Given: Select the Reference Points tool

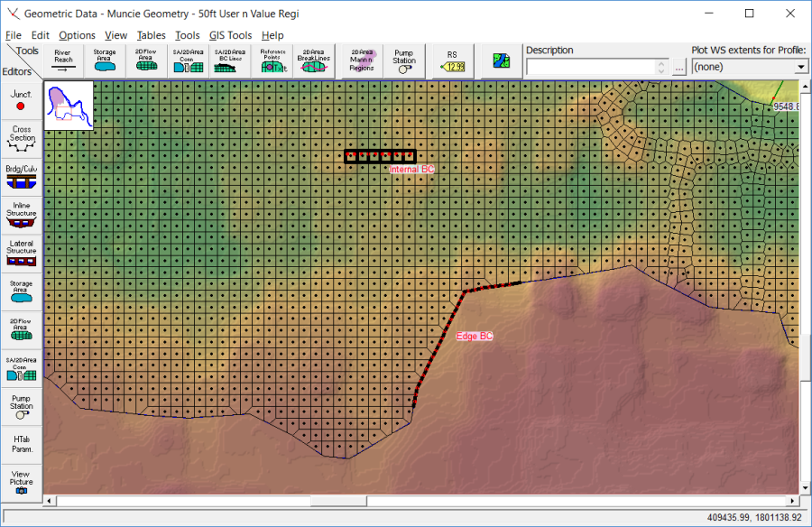Looking at the screenshot, I should [272, 60].
